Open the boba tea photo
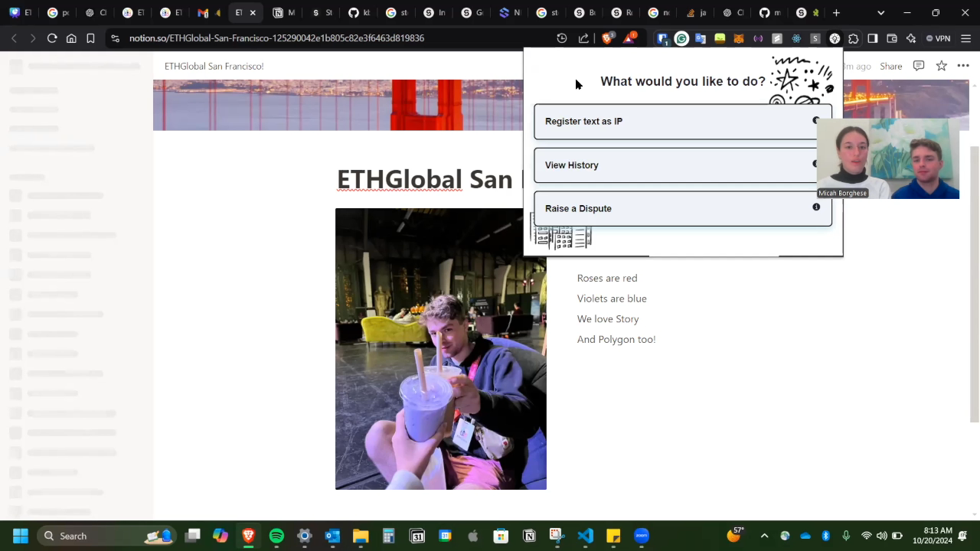The height and width of the screenshot is (551, 980). click(x=441, y=349)
